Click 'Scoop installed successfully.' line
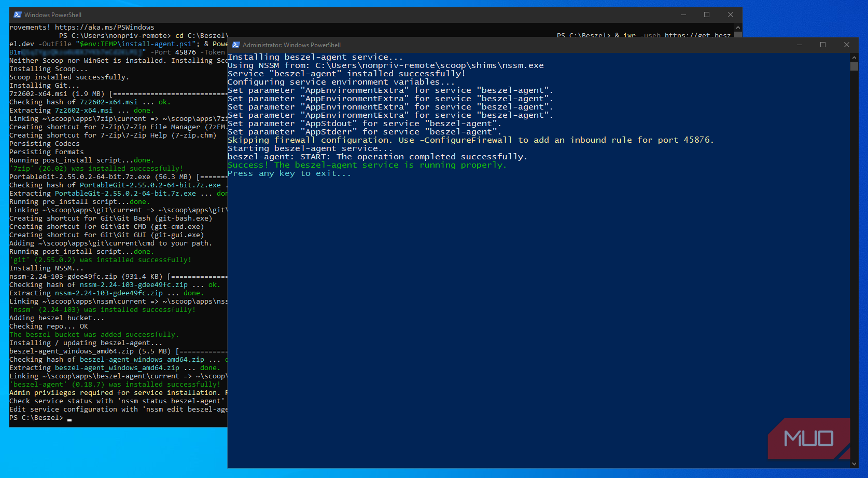Image resolution: width=868 pixels, height=478 pixels. (69, 77)
